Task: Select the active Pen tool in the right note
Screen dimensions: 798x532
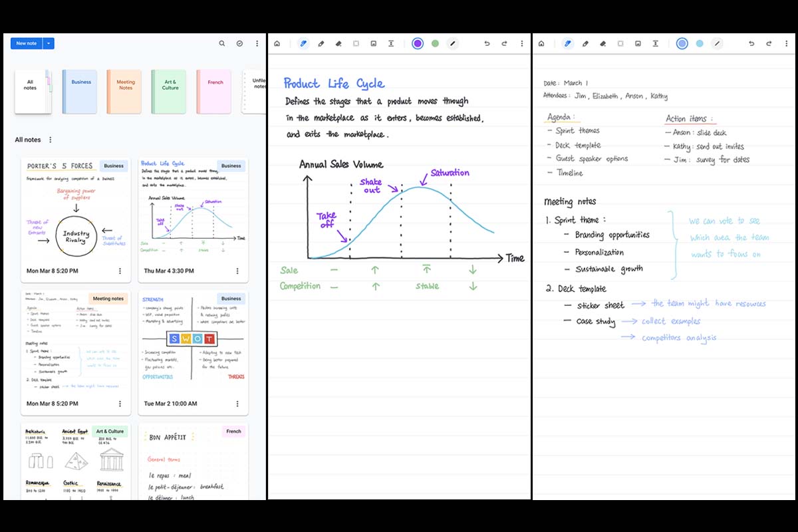Action: (x=567, y=43)
